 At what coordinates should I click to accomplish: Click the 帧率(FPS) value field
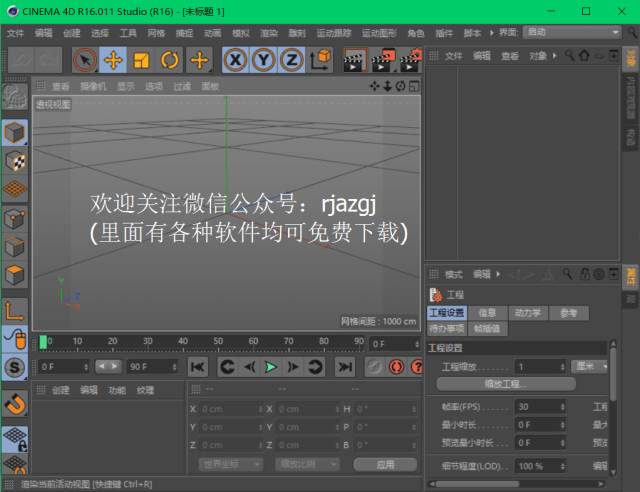click(540, 407)
